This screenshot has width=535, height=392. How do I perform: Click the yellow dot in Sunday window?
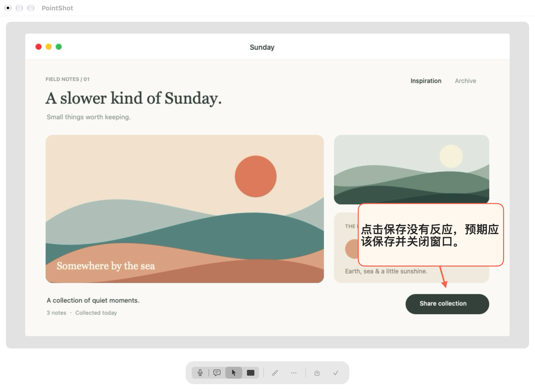coord(49,47)
